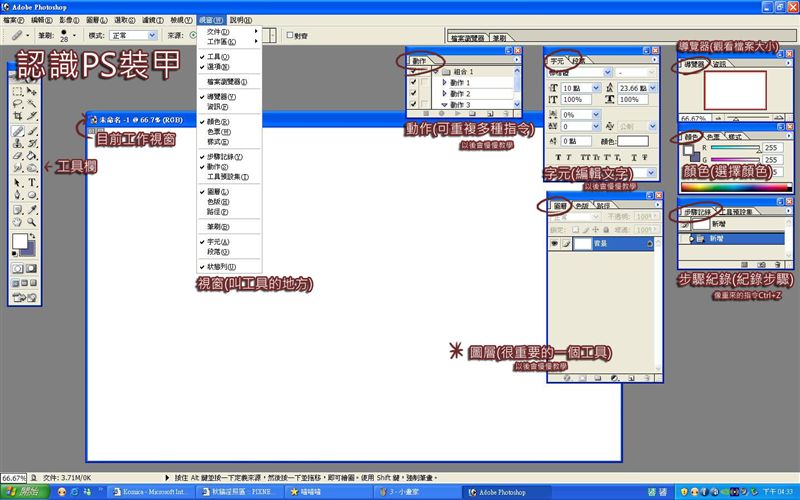Click the Windows 開始 Start button
Viewport: 800px width, 500px height.
(24, 492)
